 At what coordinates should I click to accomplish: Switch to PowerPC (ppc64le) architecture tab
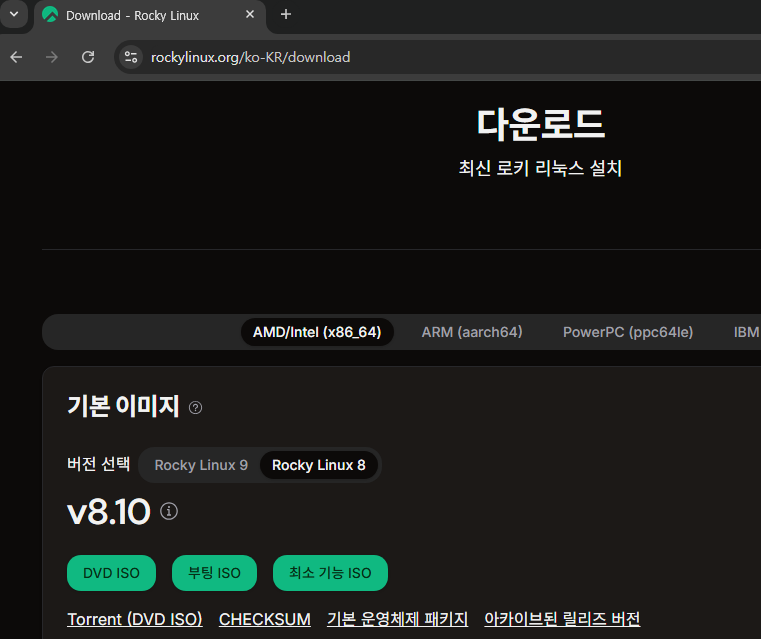tap(628, 332)
